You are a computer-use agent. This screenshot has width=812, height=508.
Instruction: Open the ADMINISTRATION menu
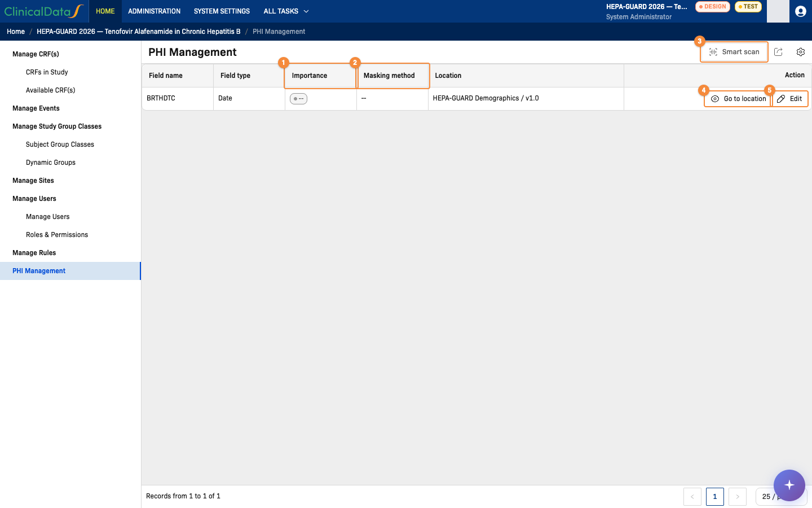[x=154, y=11]
